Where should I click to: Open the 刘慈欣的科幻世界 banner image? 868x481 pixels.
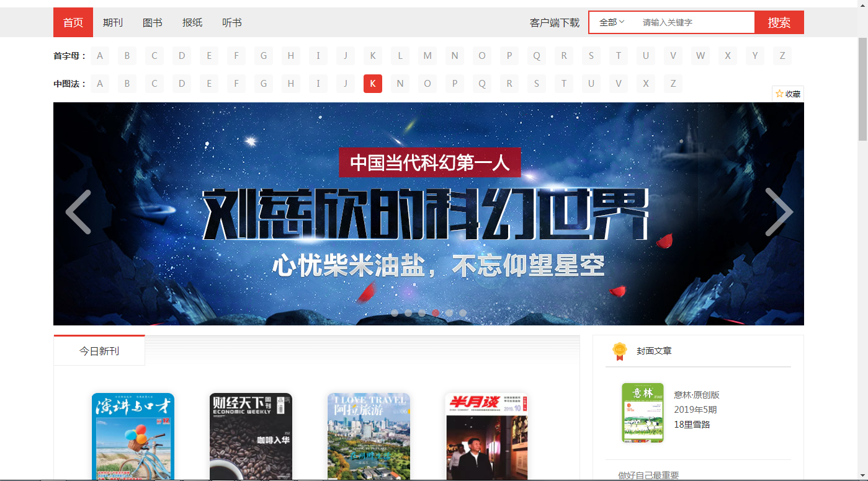tap(429, 214)
